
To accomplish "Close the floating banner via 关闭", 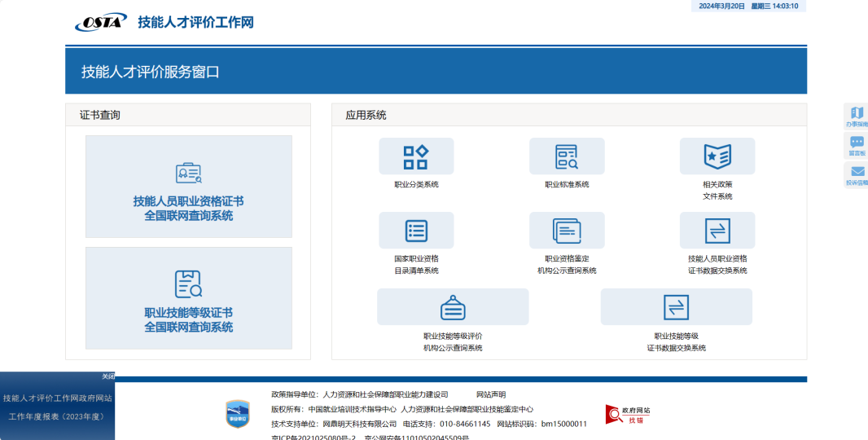I will [108, 376].
